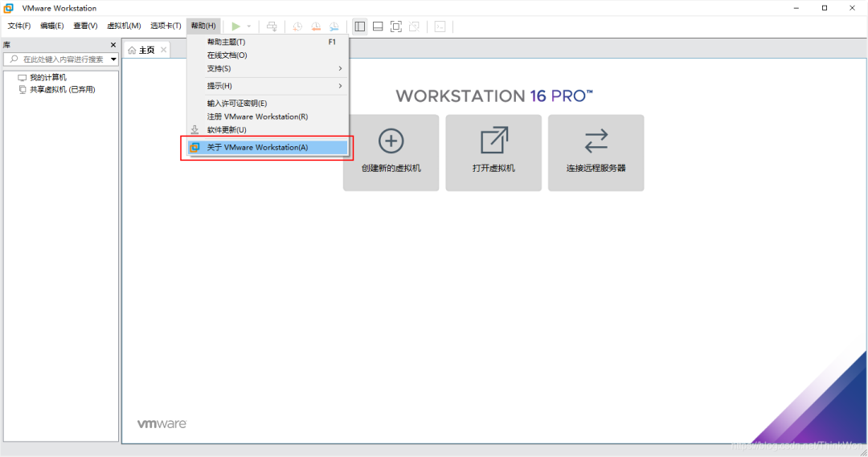Click the send Ctrl+Alt+Del toolbar icon

click(x=272, y=26)
